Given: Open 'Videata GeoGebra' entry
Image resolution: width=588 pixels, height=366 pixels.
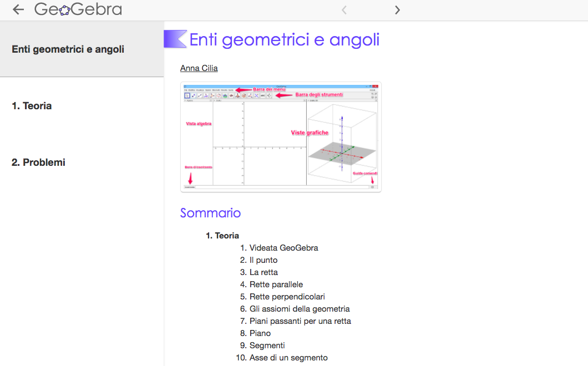Looking at the screenshot, I should point(284,248).
